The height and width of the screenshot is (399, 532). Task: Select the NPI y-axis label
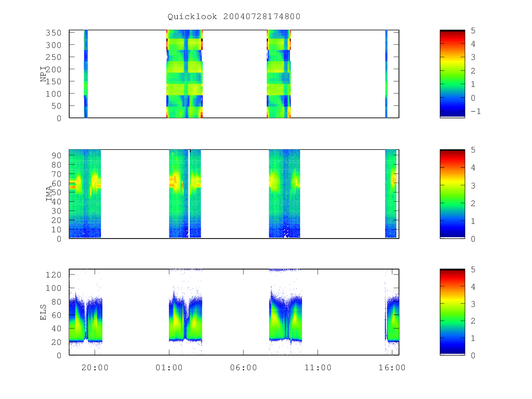tap(43, 74)
